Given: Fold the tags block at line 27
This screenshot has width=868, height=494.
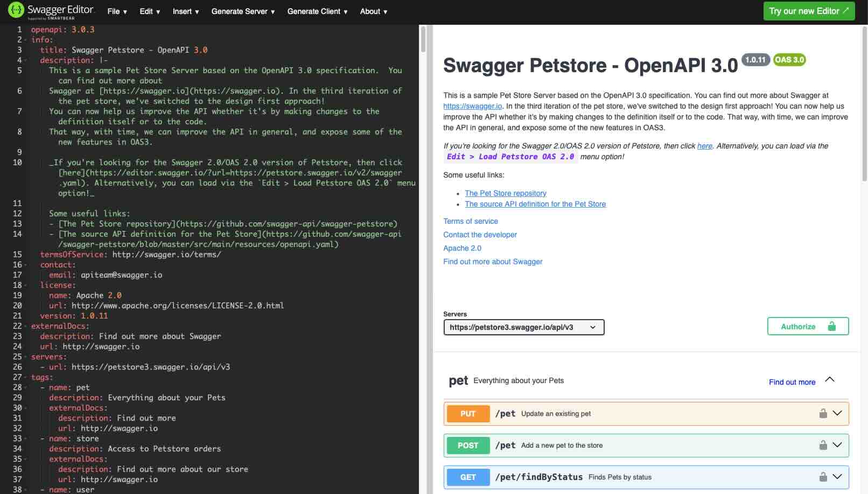Looking at the screenshot, I should tap(25, 377).
